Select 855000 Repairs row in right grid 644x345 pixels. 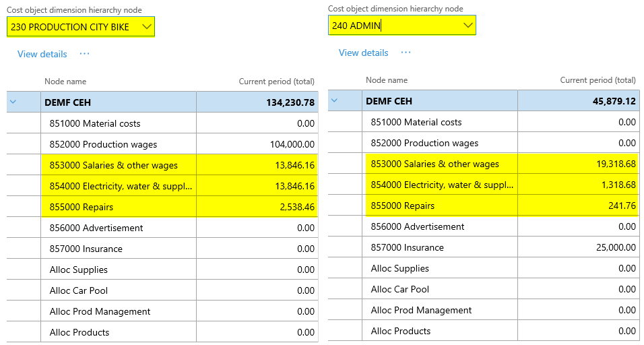[x=402, y=206]
